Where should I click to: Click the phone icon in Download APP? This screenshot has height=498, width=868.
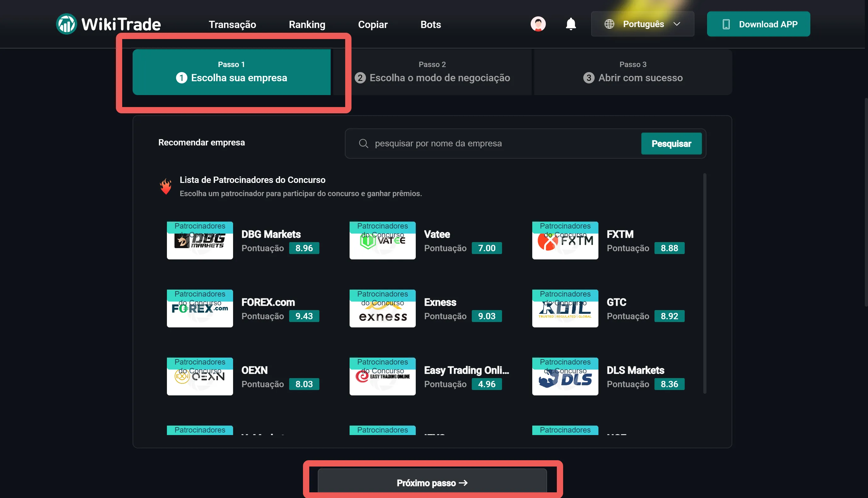(x=726, y=24)
